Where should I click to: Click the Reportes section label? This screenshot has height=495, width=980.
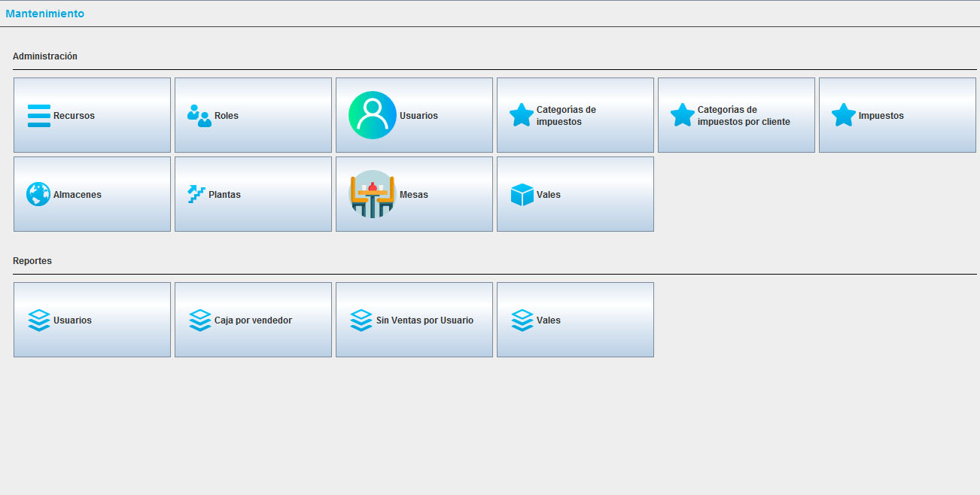(x=32, y=261)
